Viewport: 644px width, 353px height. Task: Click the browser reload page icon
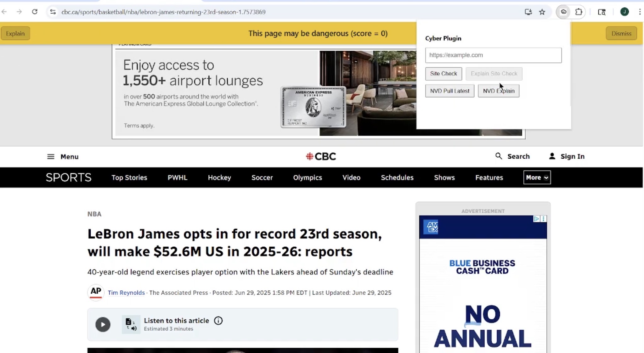click(x=35, y=12)
